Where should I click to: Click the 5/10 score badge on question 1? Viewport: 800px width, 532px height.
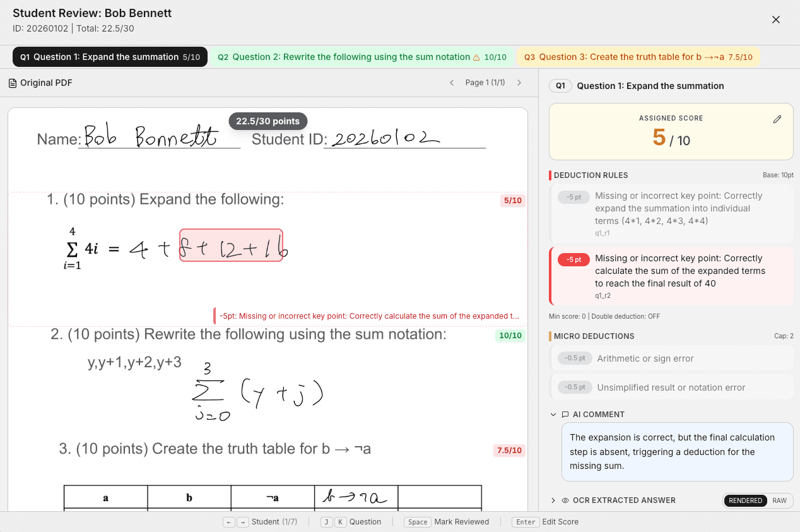512,201
